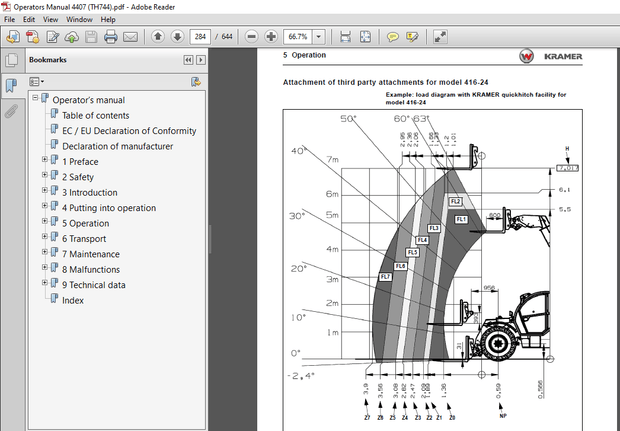Collapse bookmarks panel with double-arrow icon

pyautogui.click(x=188, y=60)
